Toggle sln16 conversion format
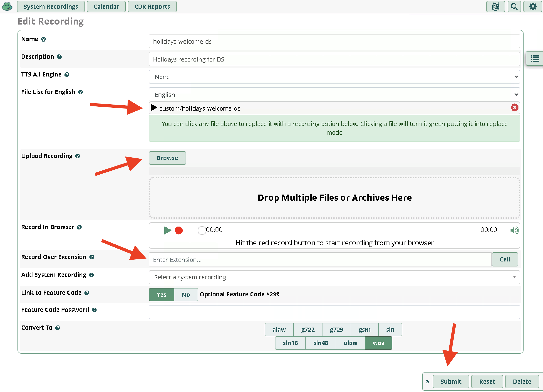The image size is (543, 392). tap(290, 343)
